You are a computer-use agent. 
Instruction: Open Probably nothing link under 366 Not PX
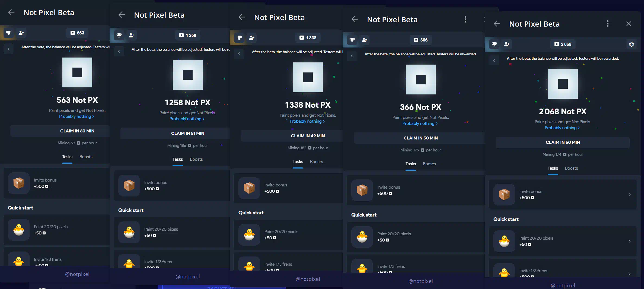[x=420, y=123]
